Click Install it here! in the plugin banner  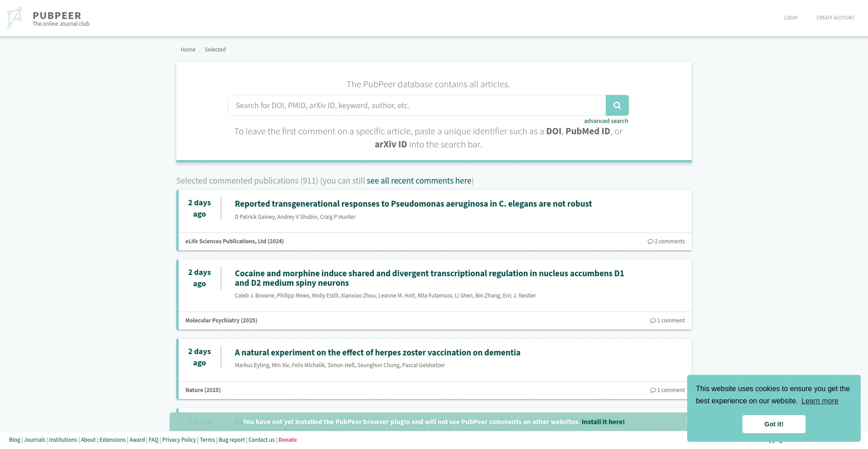[x=603, y=421]
